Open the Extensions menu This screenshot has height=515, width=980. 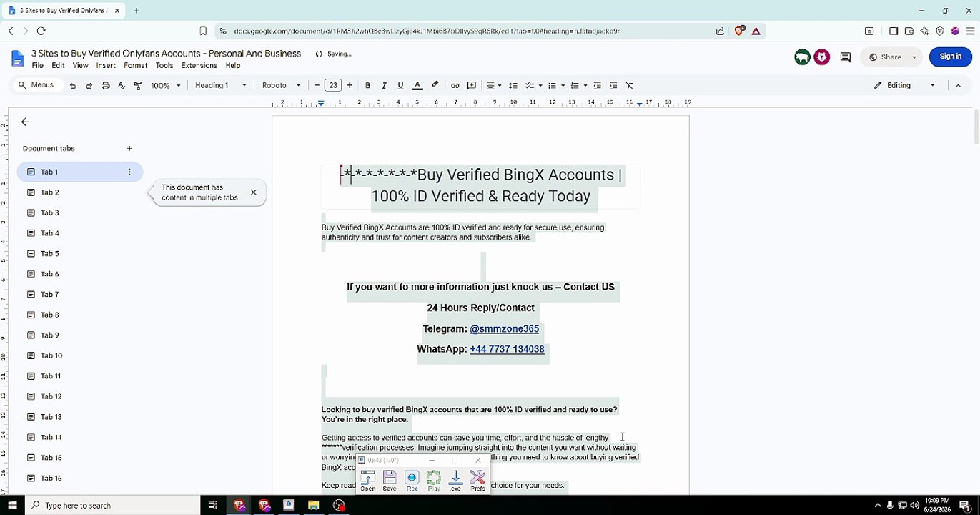point(199,66)
